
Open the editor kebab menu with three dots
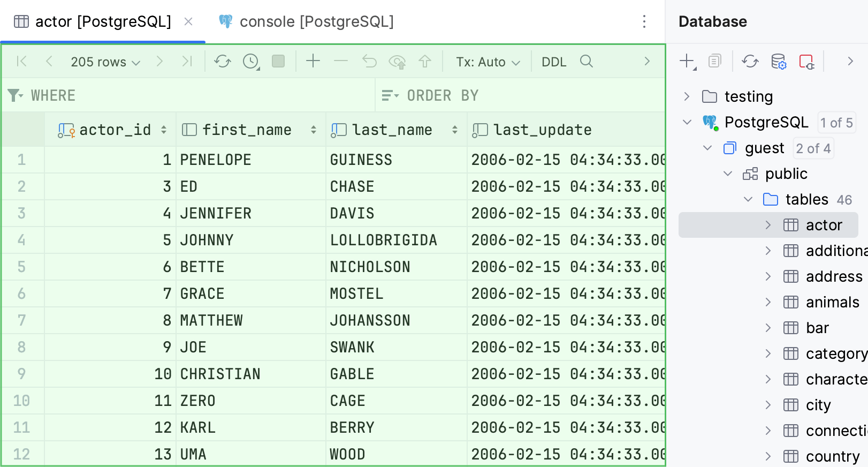click(x=644, y=21)
